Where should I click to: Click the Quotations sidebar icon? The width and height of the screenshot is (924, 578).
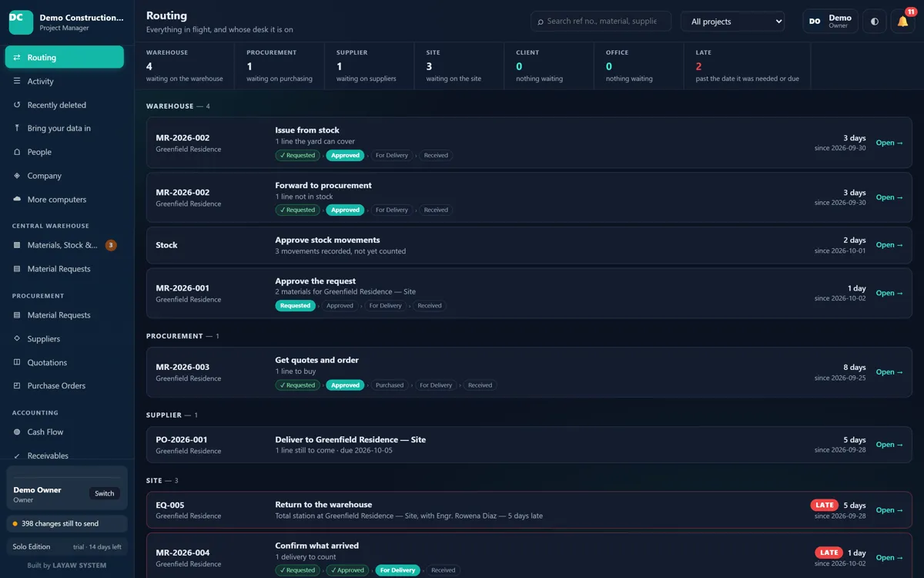pos(17,362)
